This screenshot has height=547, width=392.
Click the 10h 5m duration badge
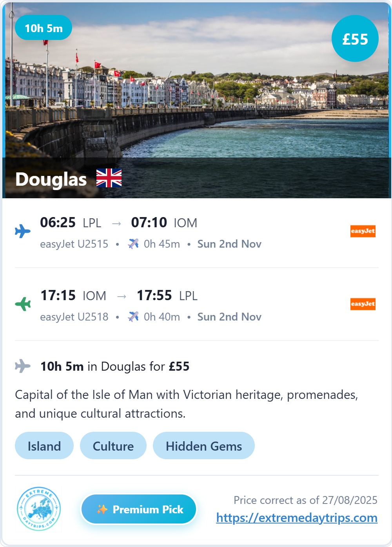coord(44,28)
